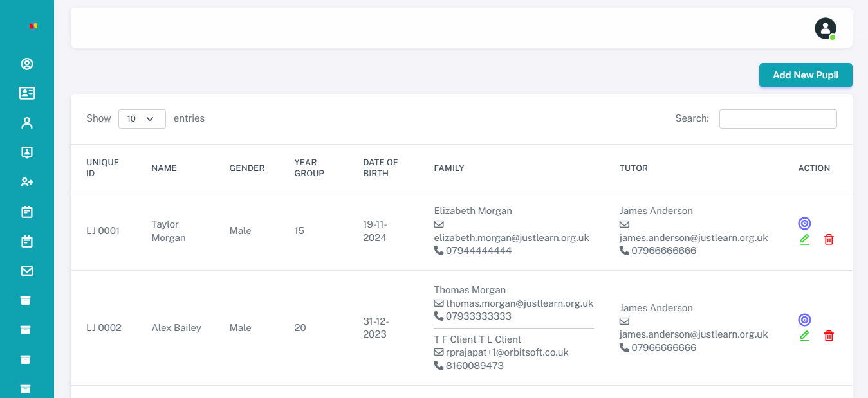Click into the Search input field
Screen dimensions: 868x398
[x=777, y=119]
